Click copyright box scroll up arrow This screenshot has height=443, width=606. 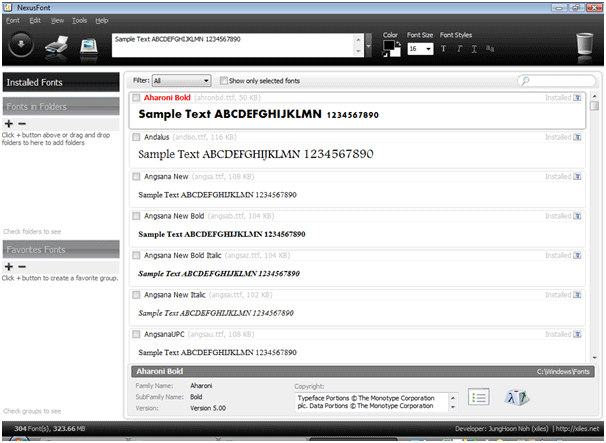click(453, 398)
